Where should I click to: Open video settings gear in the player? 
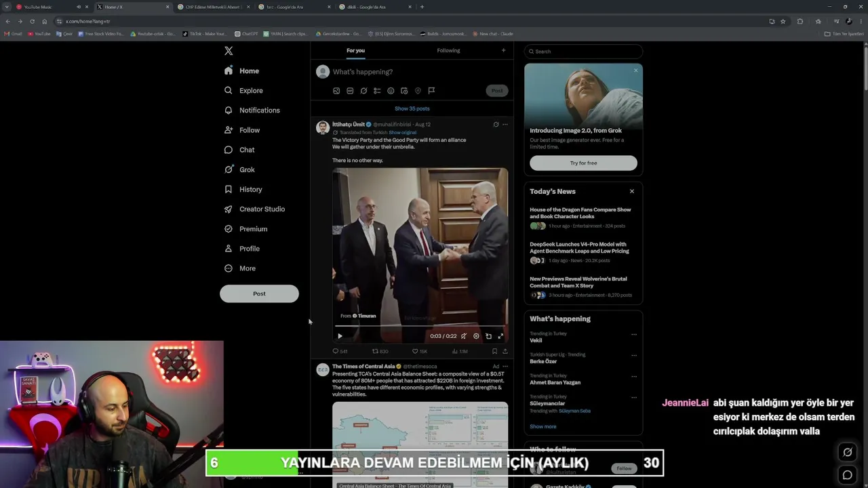click(x=476, y=336)
